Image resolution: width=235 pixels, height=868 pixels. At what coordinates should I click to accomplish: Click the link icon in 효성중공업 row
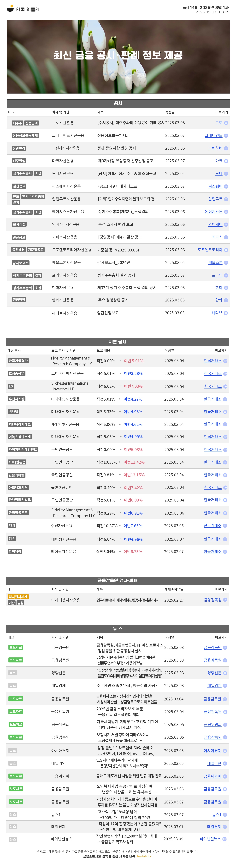pos(225,374)
